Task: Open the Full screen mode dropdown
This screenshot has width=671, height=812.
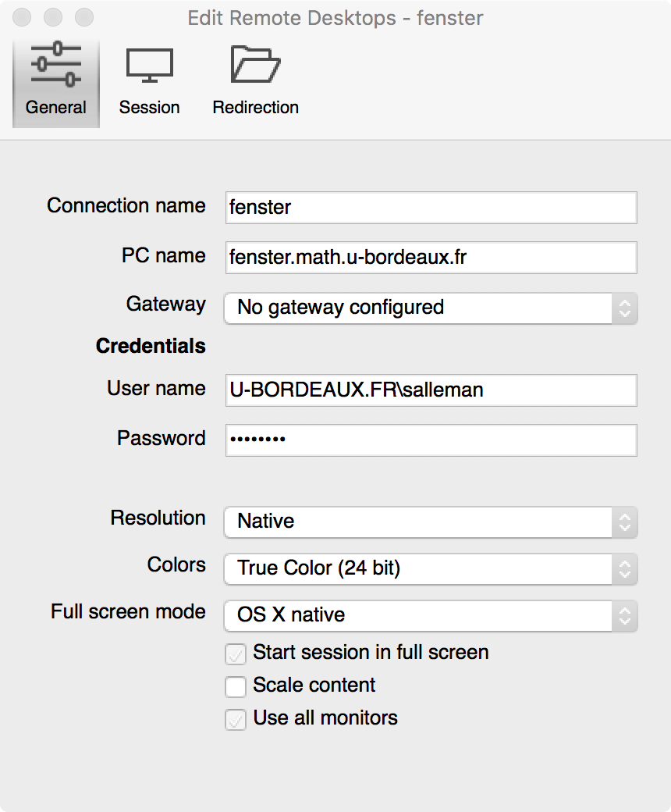Action: 431,616
